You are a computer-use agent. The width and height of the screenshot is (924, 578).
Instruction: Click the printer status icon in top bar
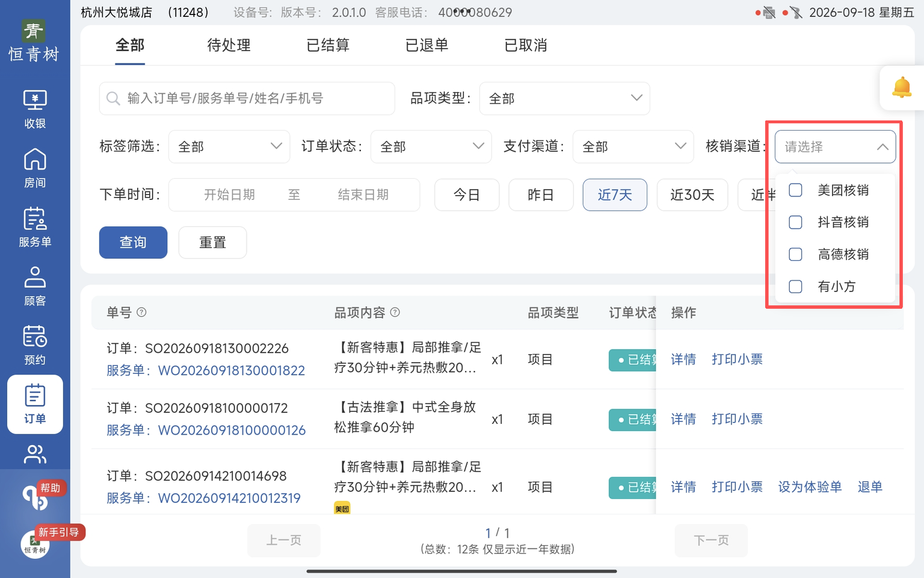769,13
